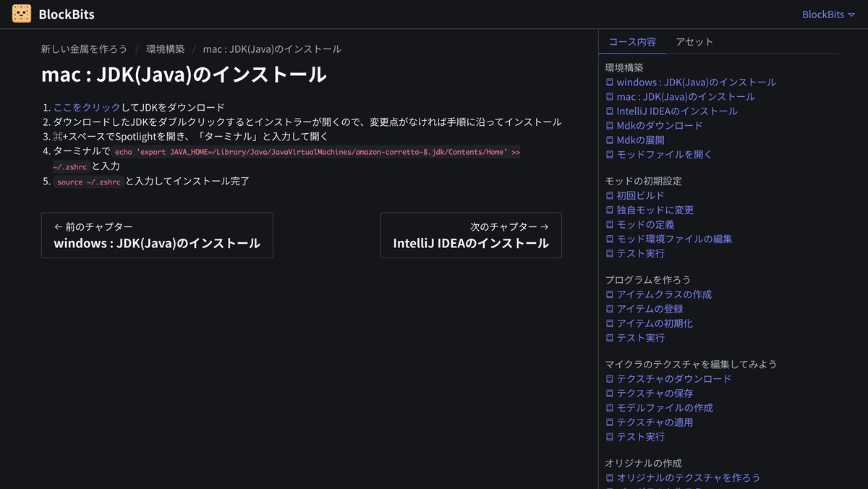Viewport: 868px width, 489px height.
Task: Click the chapter icon beside windows : JDK(Java)のインストール
Action: [x=608, y=82]
